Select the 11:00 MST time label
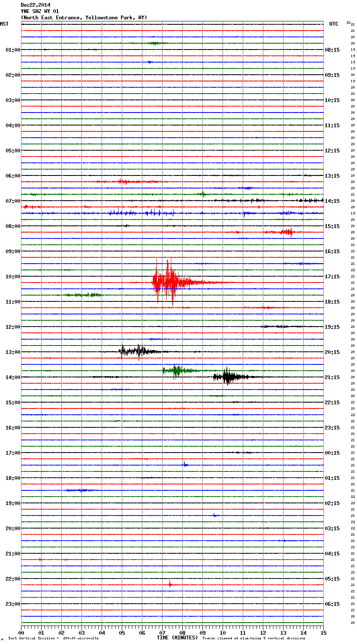The width and height of the screenshot is (357, 644). tap(13, 302)
